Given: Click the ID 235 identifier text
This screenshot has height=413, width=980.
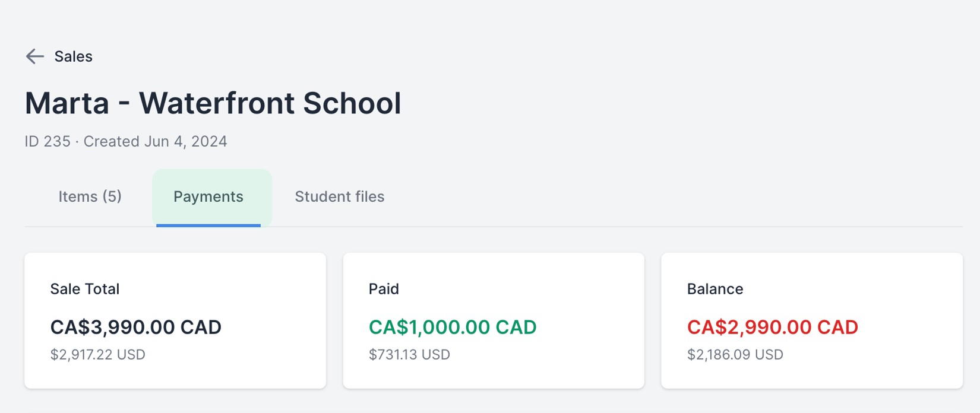Looking at the screenshot, I should click(48, 141).
